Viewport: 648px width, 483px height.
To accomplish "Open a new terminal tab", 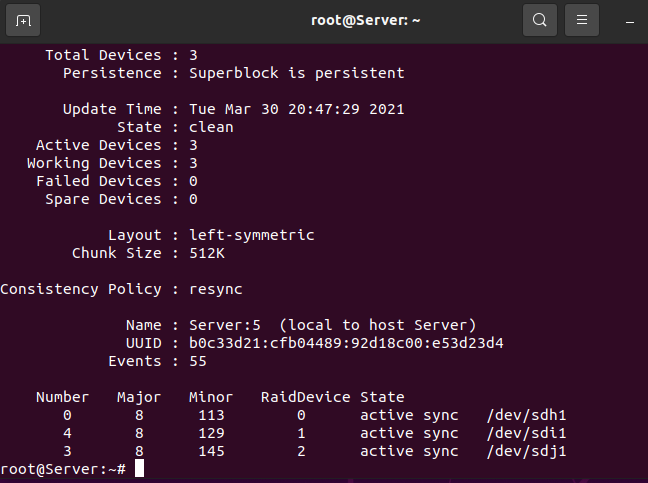I will tap(23, 20).
